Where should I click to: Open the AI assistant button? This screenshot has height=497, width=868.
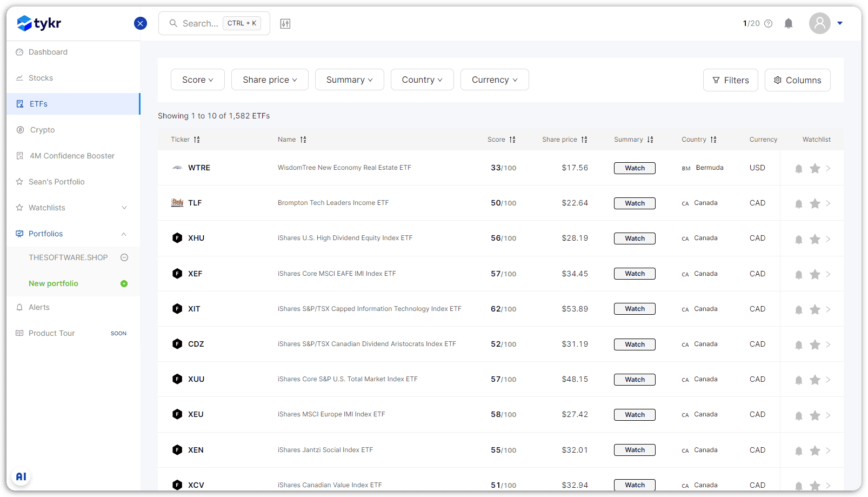coord(21,476)
